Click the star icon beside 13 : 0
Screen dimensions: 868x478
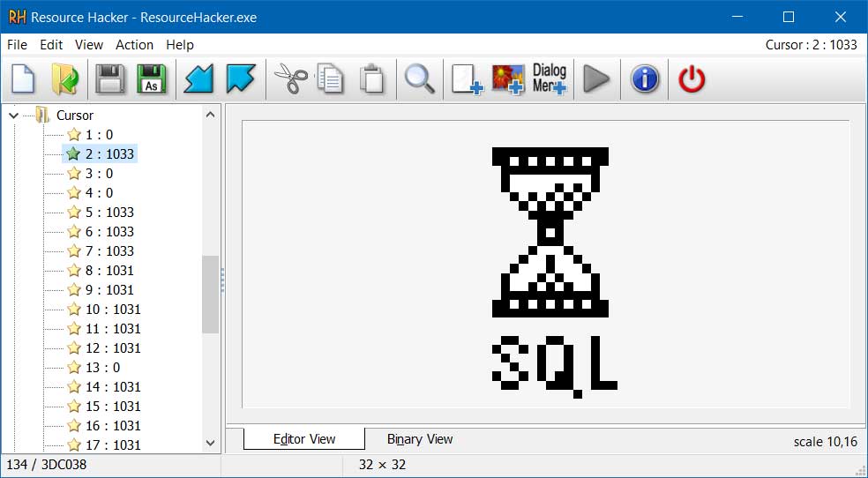(x=73, y=368)
